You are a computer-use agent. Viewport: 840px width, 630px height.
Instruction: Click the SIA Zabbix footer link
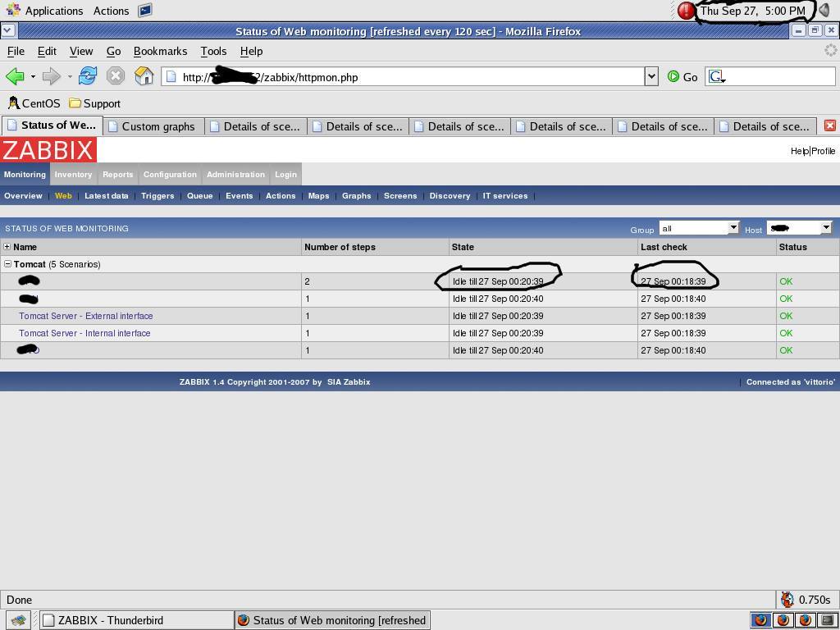[348, 382]
